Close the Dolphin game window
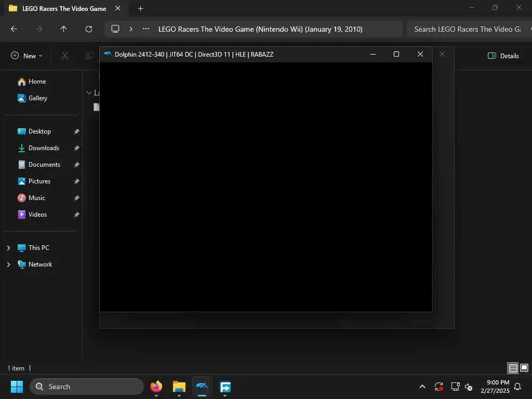Screen dimensions: 532x399 click(420, 54)
